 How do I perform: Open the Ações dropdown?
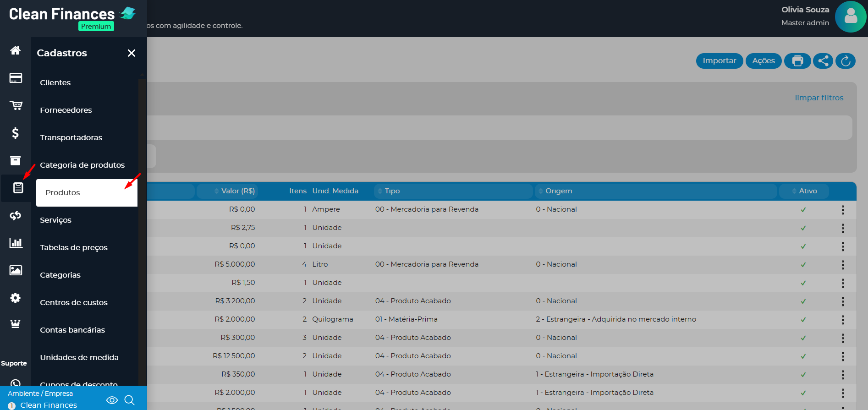(764, 61)
